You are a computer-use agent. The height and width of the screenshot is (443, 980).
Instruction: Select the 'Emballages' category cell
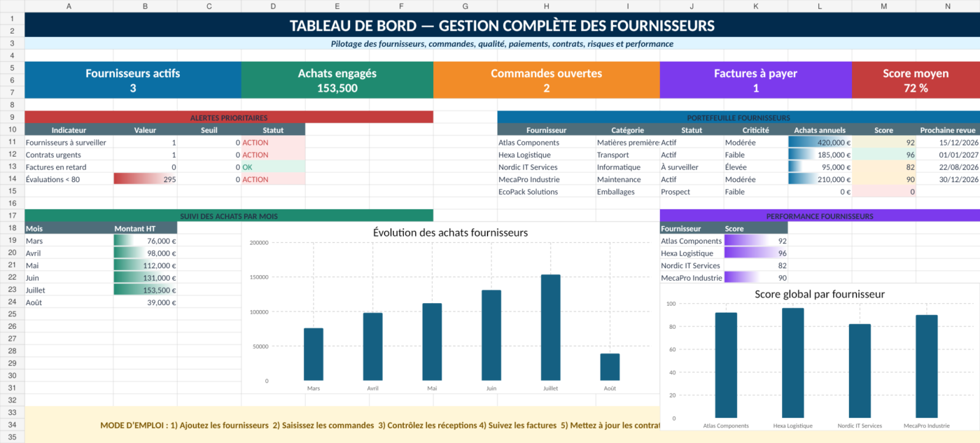tap(627, 191)
